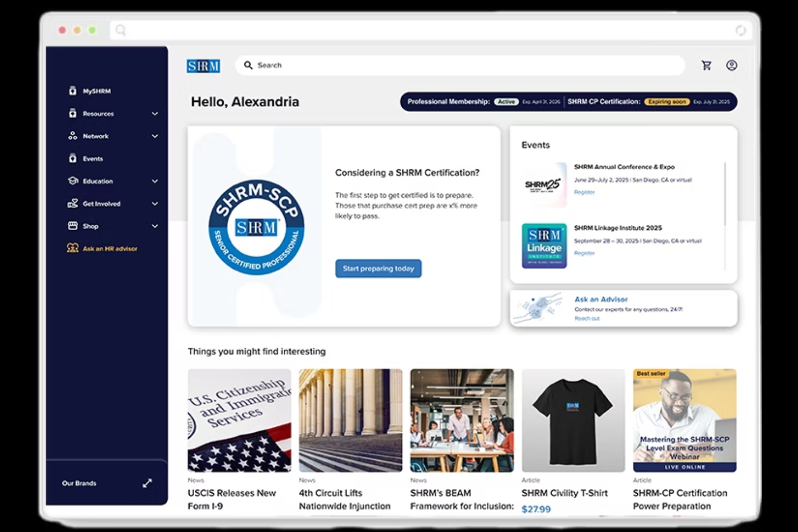Click the Network sidebar icon
This screenshot has width=798, height=532.
tap(72, 136)
